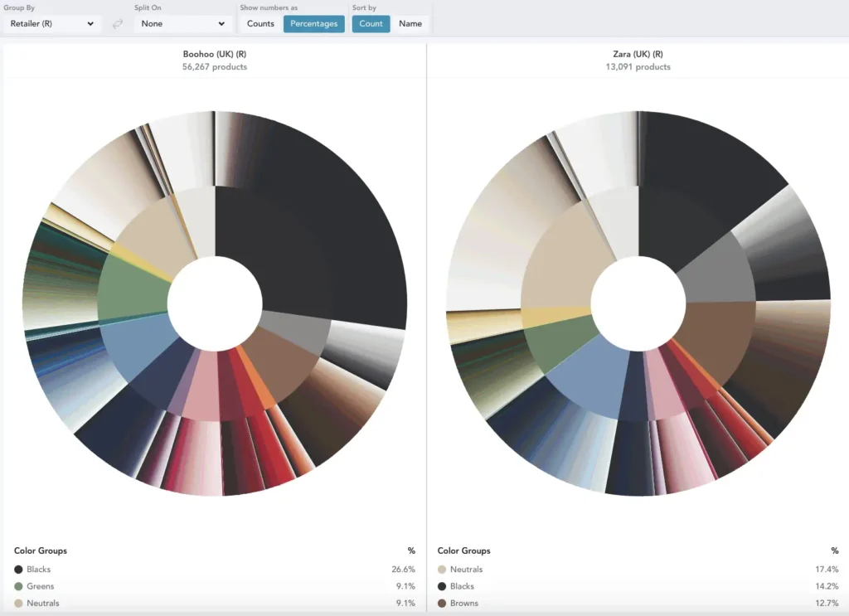Screen dimensions: 849x616
Task: Click the swap icon between Group By and Split On
Action: (x=118, y=24)
